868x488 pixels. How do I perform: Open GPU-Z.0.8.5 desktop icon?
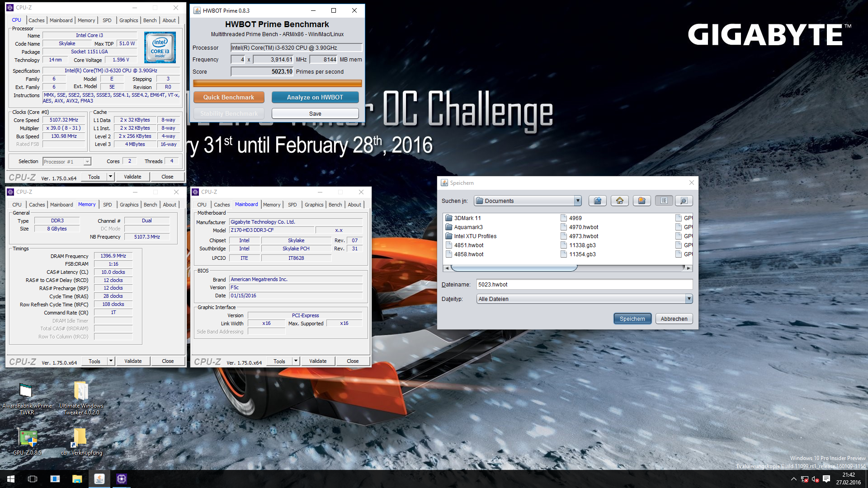point(27,441)
